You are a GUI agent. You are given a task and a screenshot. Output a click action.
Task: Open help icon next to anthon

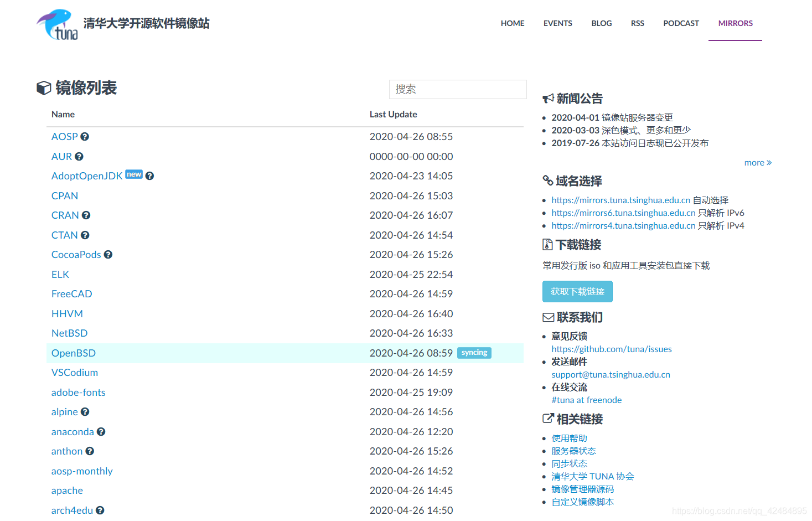tap(90, 451)
